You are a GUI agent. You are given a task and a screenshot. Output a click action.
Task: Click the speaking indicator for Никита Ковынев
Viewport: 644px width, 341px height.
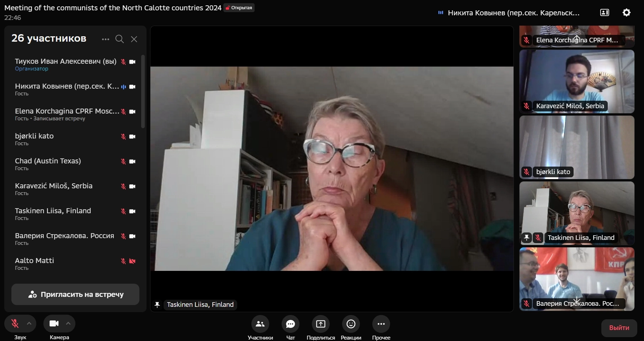pyautogui.click(x=123, y=87)
